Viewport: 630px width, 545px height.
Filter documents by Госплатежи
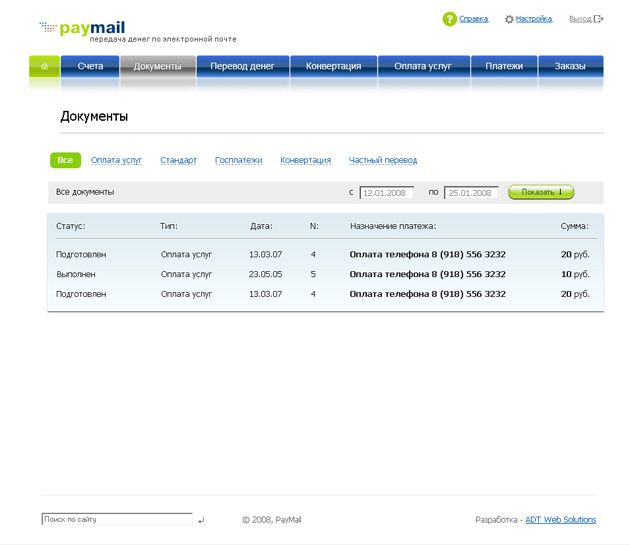pyautogui.click(x=238, y=160)
